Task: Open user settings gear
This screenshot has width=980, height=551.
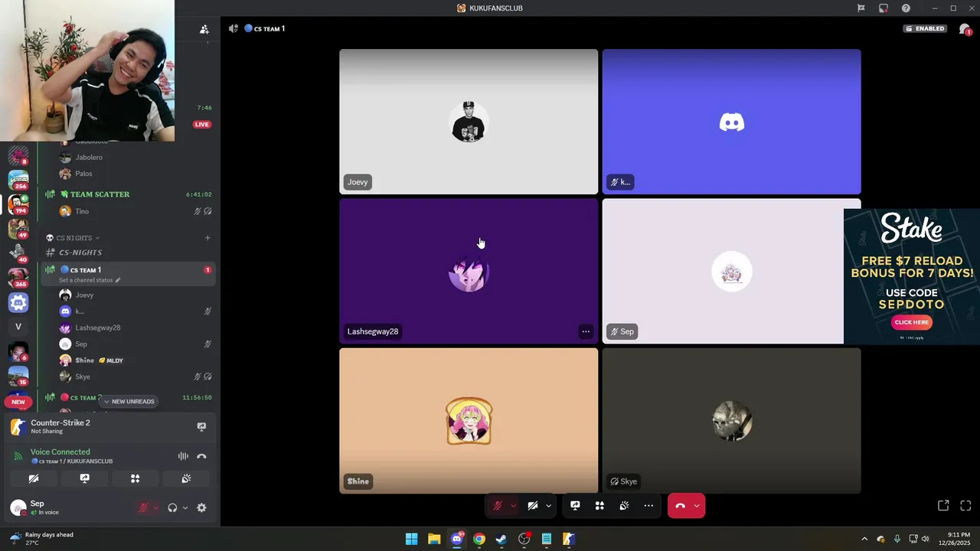Action: (201, 507)
